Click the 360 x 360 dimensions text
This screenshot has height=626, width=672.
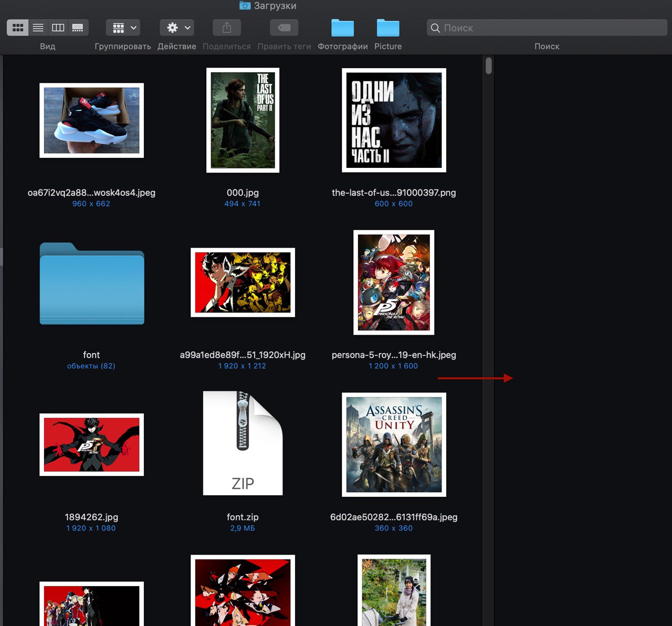tap(394, 528)
